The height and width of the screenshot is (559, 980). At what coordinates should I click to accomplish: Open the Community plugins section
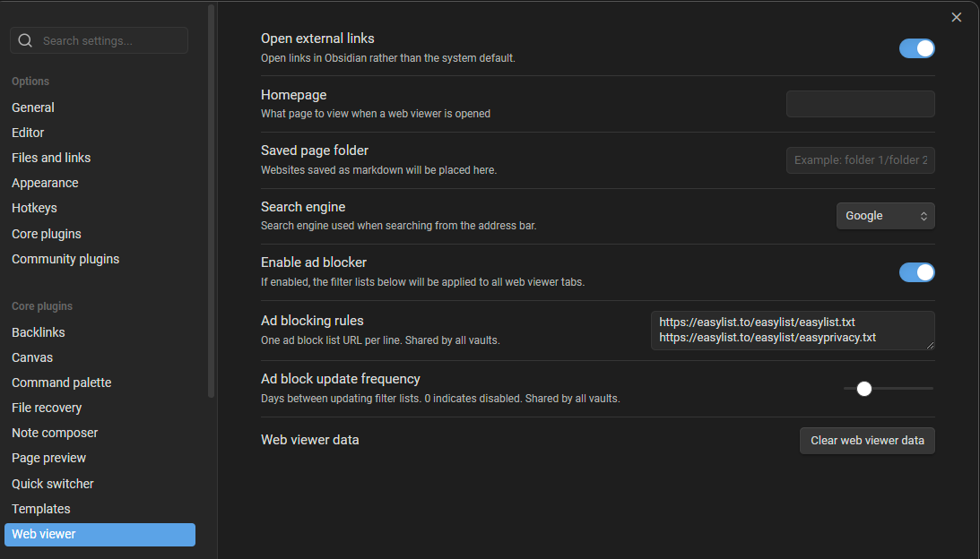(x=65, y=259)
